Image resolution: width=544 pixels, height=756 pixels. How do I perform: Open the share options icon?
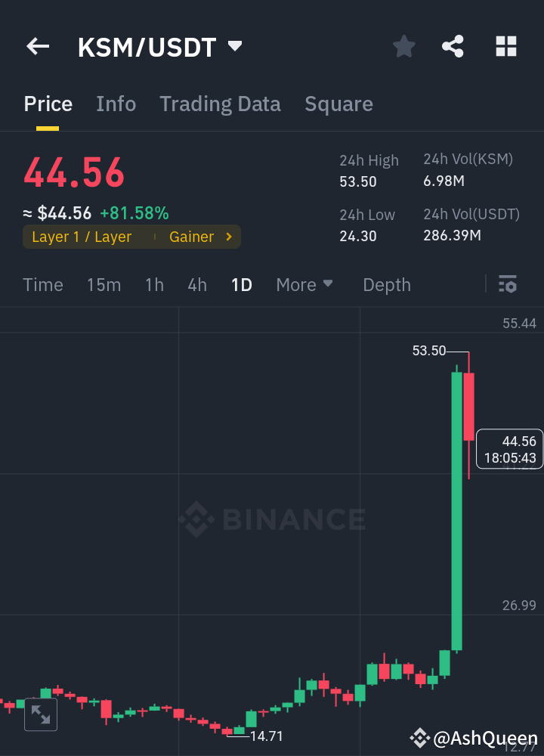[x=453, y=46]
